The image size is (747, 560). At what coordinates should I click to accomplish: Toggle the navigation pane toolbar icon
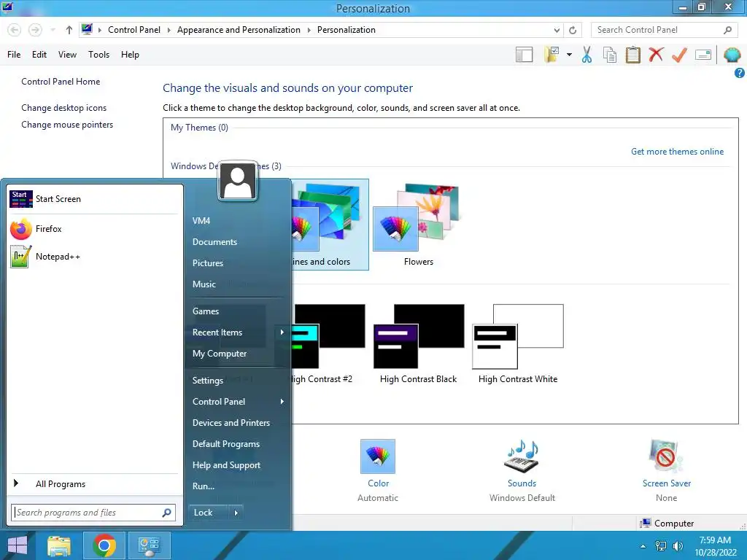(x=524, y=55)
